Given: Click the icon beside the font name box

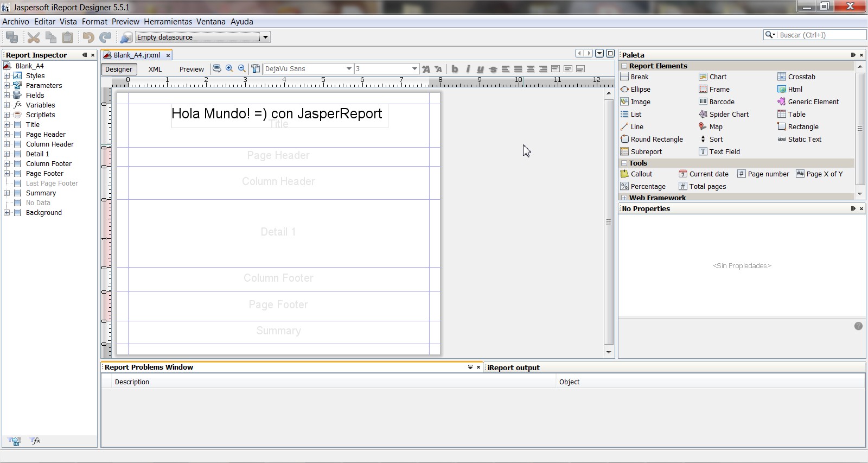Looking at the screenshot, I should [256, 68].
